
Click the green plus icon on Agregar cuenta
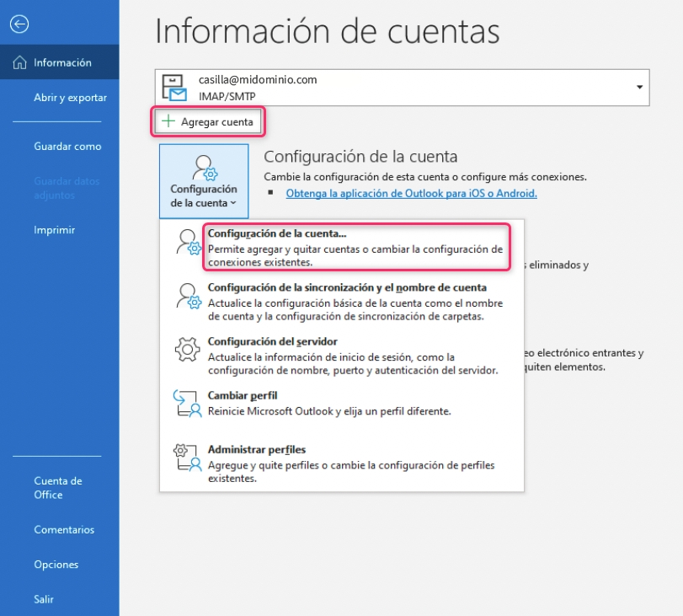pyautogui.click(x=168, y=122)
